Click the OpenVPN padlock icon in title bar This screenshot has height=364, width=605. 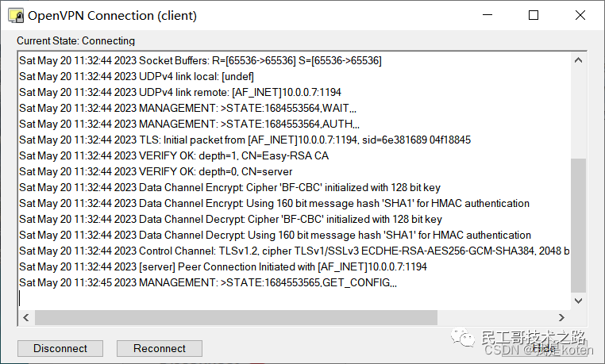(16, 16)
